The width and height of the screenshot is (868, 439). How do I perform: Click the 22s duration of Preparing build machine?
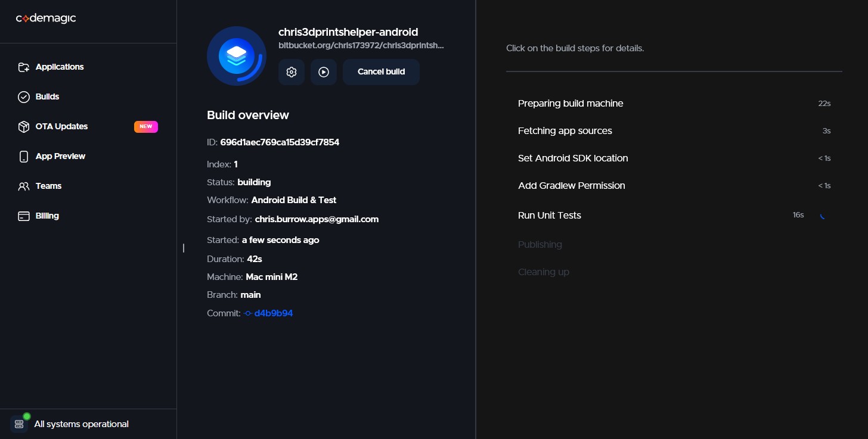(x=824, y=104)
